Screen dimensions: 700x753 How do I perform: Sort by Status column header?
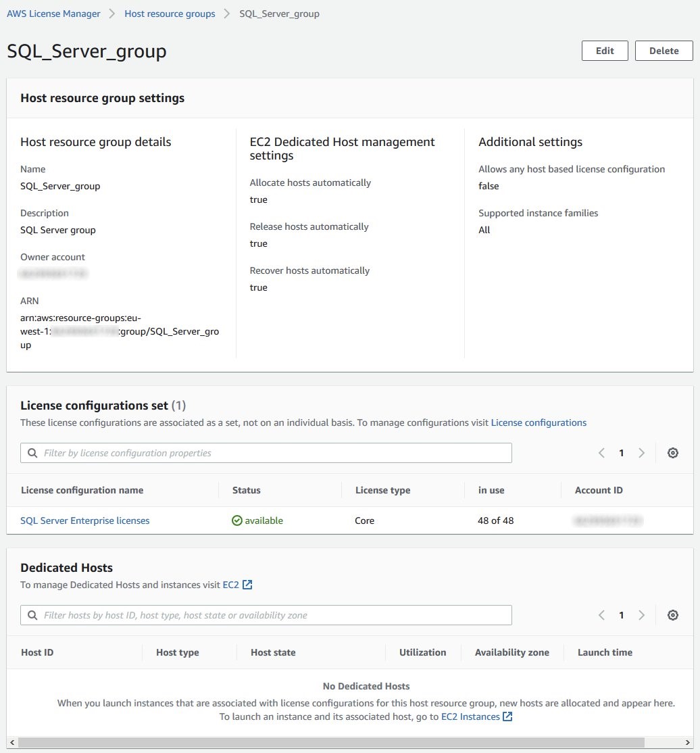(247, 490)
